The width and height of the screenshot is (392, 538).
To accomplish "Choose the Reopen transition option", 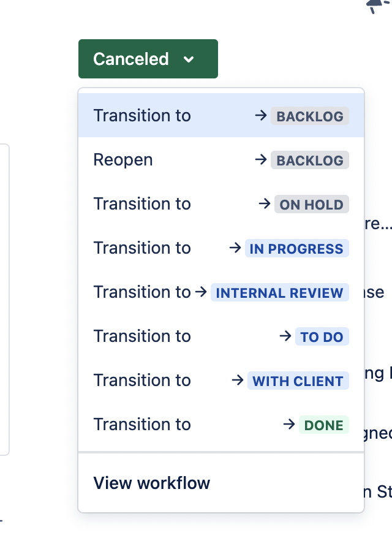I will tap(221, 159).
